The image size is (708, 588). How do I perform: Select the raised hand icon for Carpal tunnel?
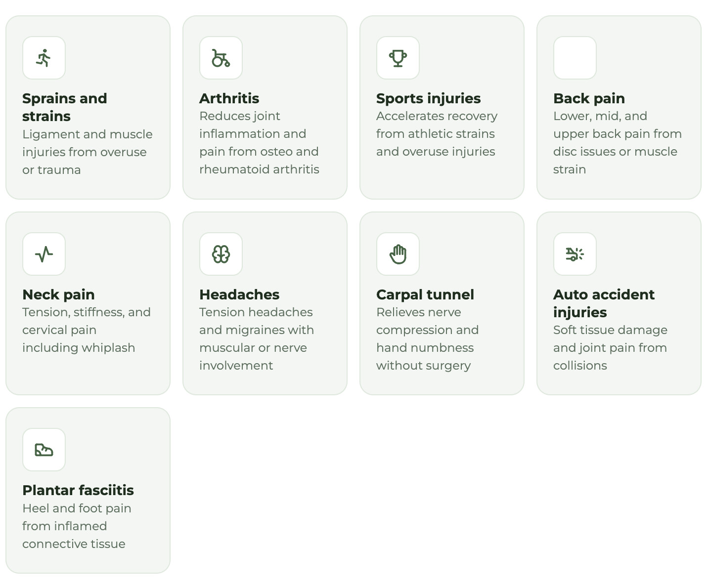(x=398, y=254)
